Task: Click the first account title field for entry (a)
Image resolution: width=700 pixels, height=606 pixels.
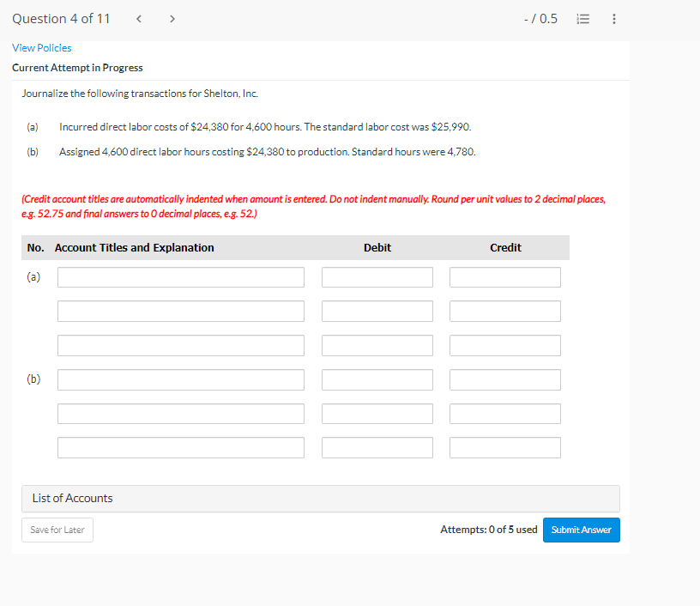Action: [x=180, y=276]
